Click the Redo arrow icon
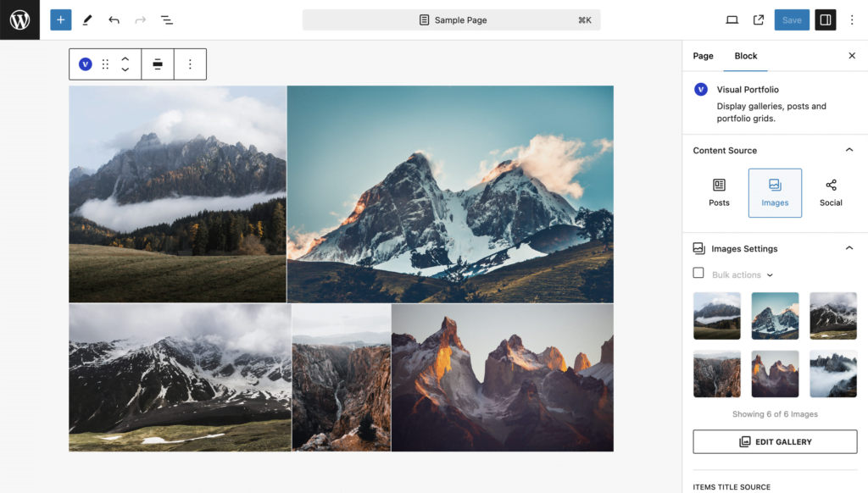Screen dimensions: 868x493 point(140,20)
